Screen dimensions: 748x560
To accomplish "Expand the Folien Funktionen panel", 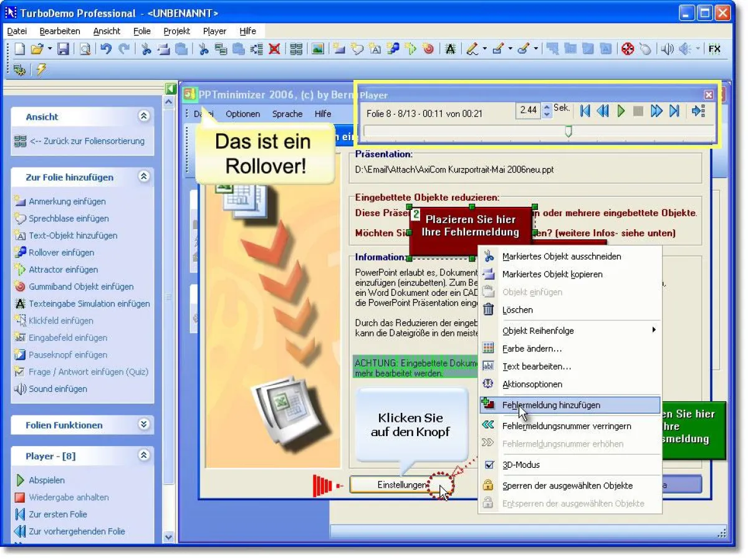I will (x=144, y=425).
